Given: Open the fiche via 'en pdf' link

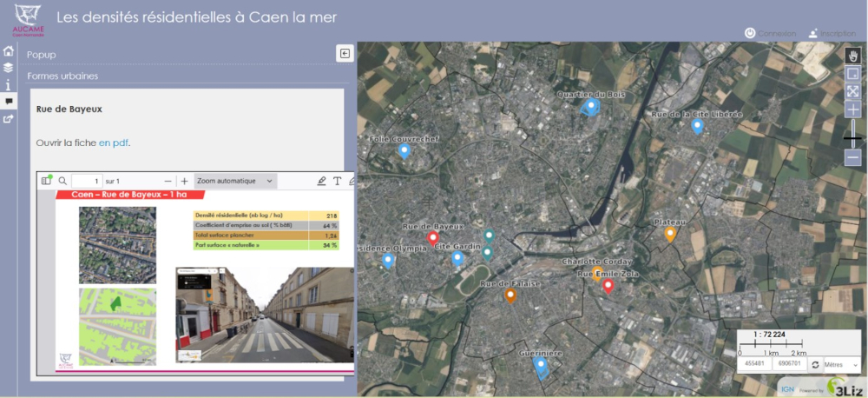Looking at the screenshot, I should tap(114, 143).
